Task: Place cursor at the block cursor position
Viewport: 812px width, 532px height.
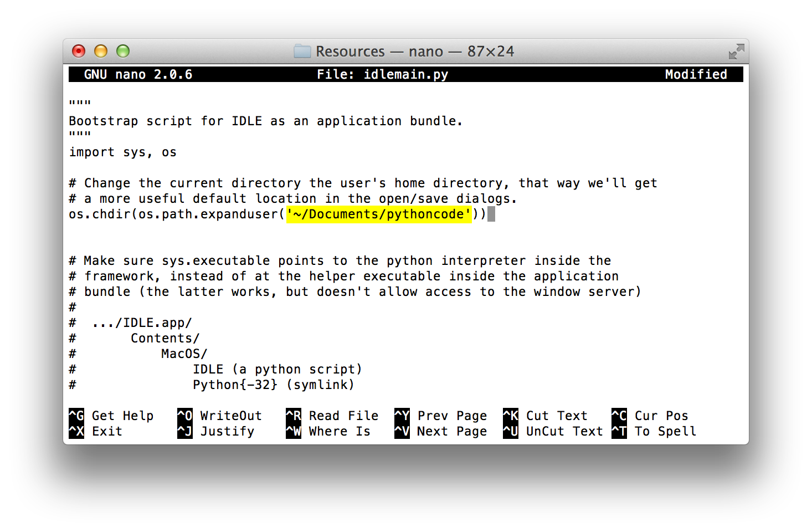Action: (x=491, y=214)
